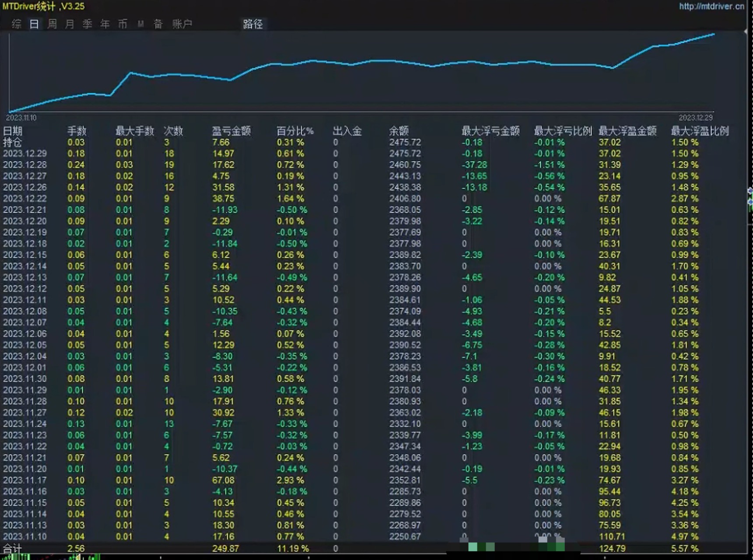
Task: Click the floating profit value 67.87
Action: coord(610,199)
